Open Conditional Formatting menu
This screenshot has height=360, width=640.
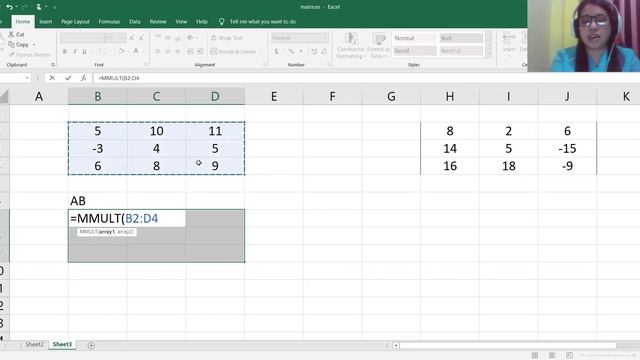[x=351, y=46]
